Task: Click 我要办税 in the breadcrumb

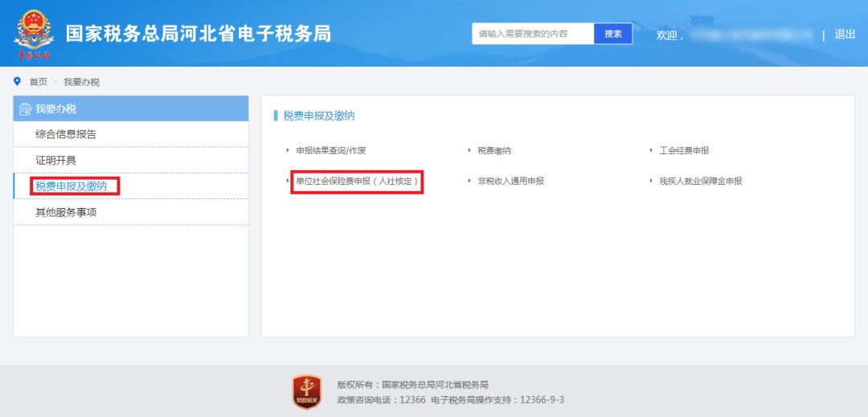Action: [81, 83]
